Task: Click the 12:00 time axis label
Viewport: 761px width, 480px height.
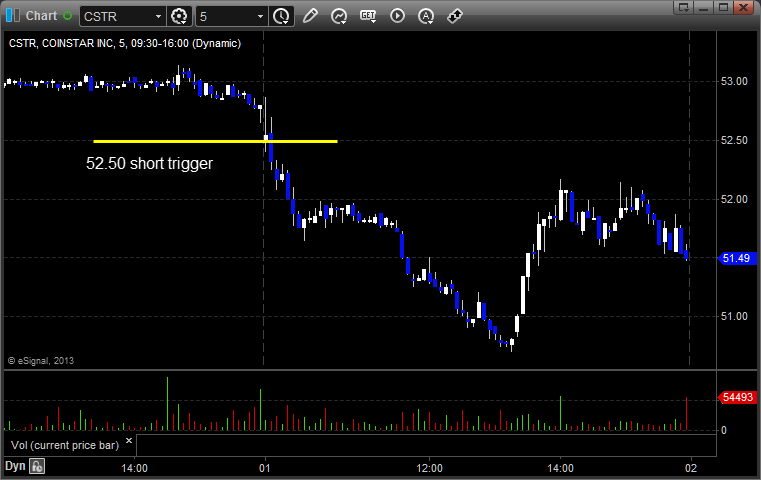Action: tap(429, 468)
